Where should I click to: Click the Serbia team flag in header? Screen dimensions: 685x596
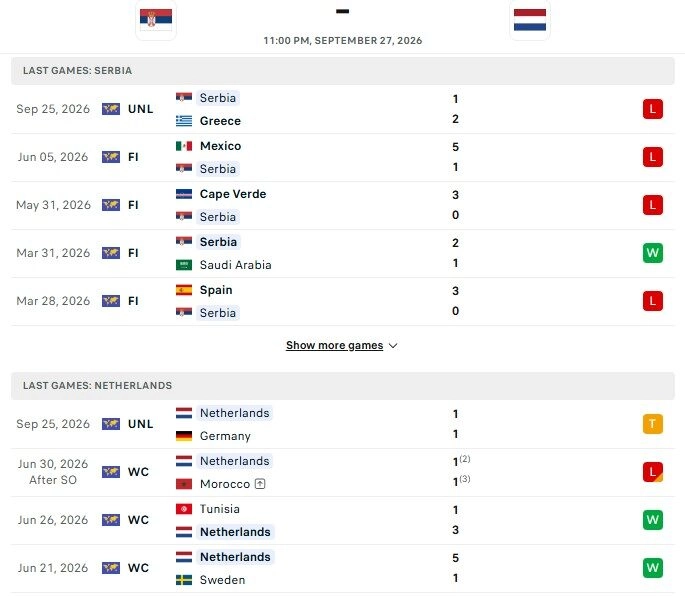[x=156, y=19]
